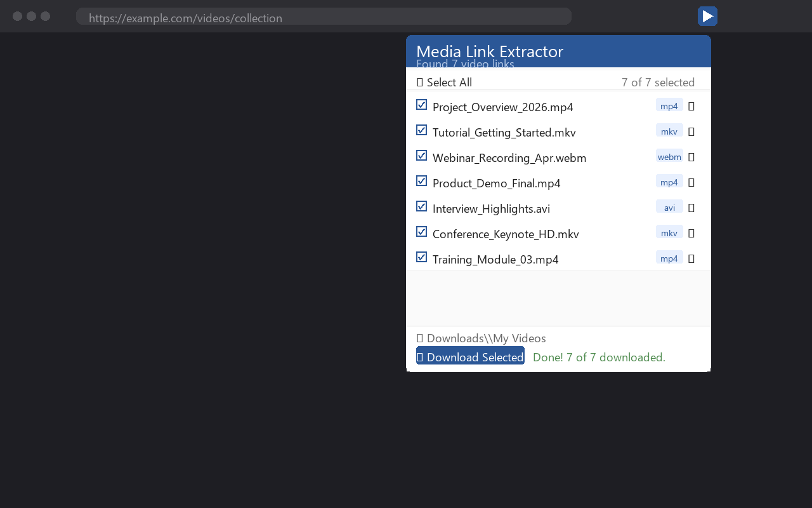812x508 pixels.
Task: Click the 'Found 7 video links' subtitle
Action: tap(465, 63)
